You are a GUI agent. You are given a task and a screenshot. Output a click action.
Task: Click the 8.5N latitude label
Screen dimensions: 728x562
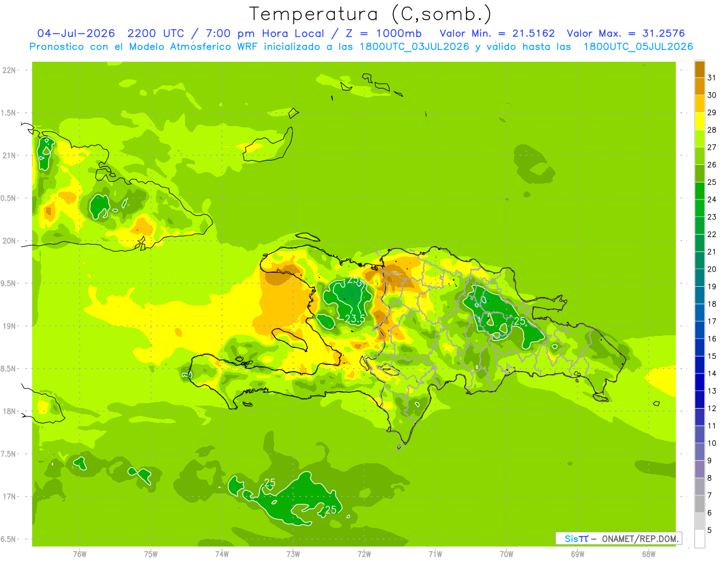click(x=9, y=369)
